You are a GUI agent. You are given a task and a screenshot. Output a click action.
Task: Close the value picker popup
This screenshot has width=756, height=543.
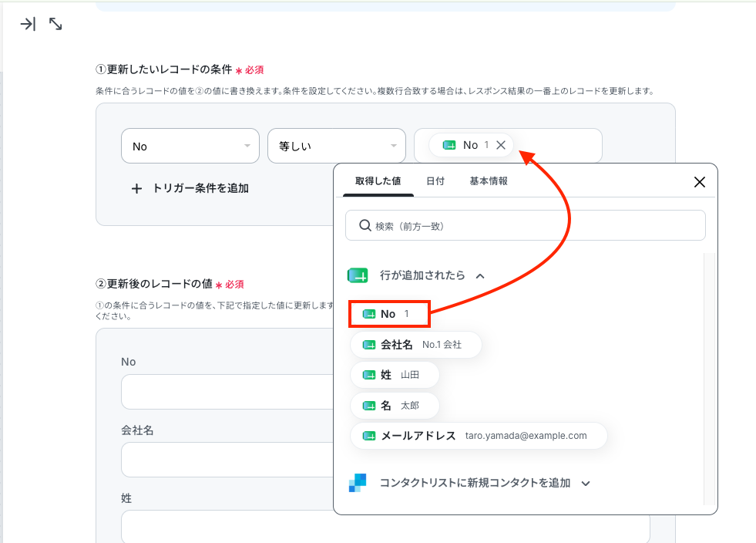[x=700, y=182]
